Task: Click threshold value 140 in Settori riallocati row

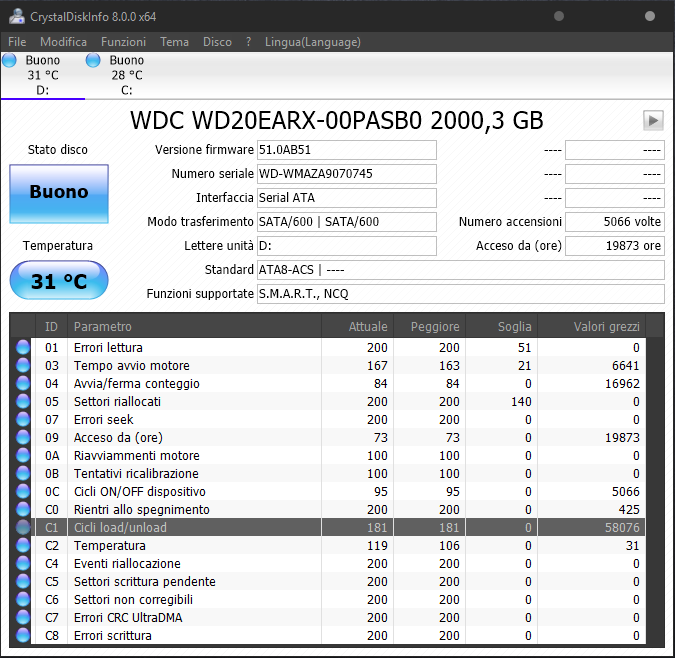Action: pyautogui.click(x=521, y=402)
